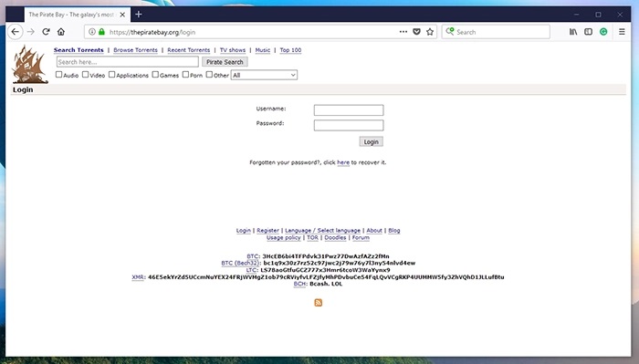Open the RSS feed icon
Image resolution: width=639 pixels, height=364 pixels.
point(319,303)
